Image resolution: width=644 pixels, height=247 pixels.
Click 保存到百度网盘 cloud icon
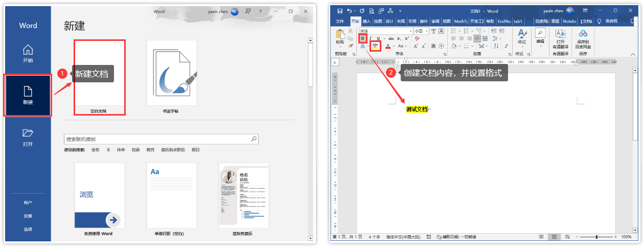[583, 34]
